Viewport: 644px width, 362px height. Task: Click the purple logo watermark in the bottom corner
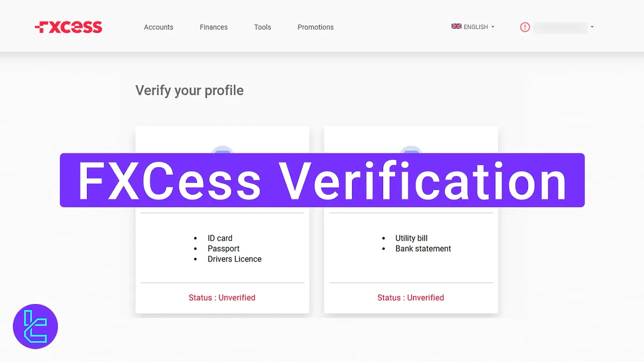(35, 327)
